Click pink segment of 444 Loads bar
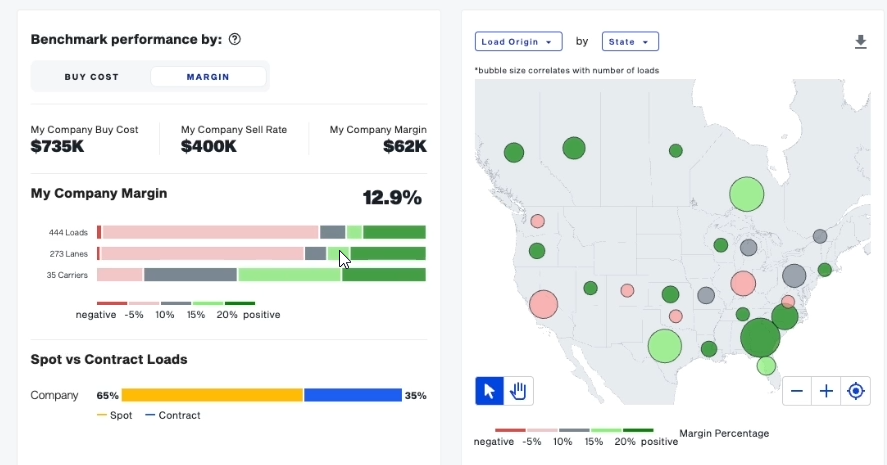Screen dimensions: 887x465 [210, 232]
